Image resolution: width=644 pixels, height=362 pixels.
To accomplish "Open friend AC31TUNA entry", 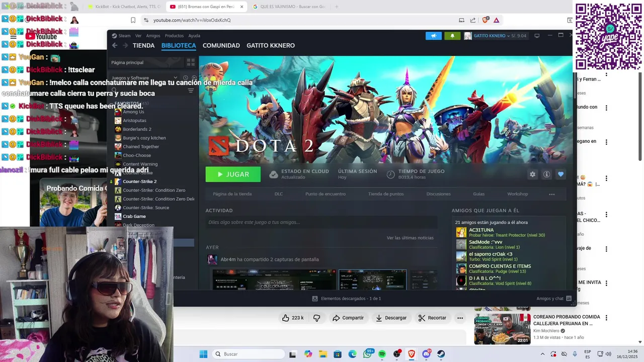I will (507, 232).
